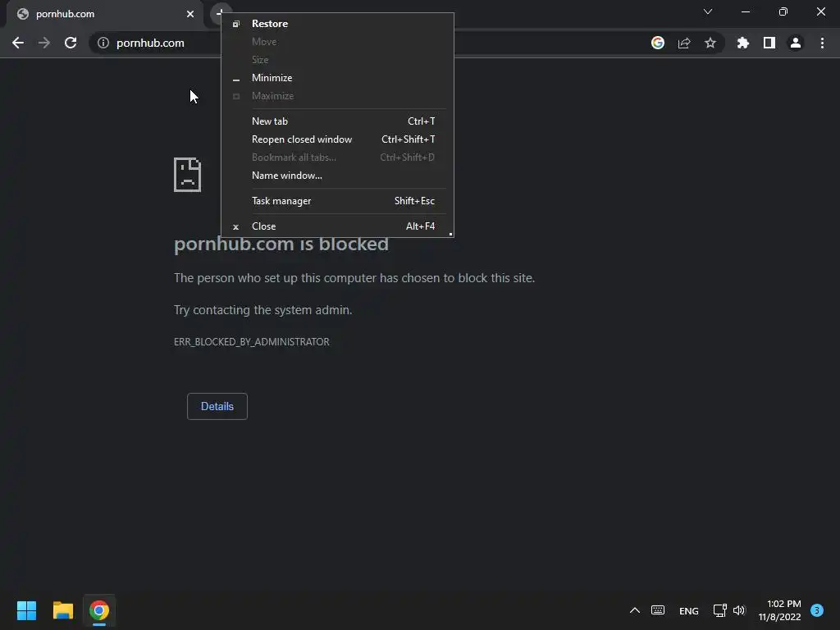Open File Explorer from taskbar
Viewport: 840px width, 630px height.
coord(62,610)
